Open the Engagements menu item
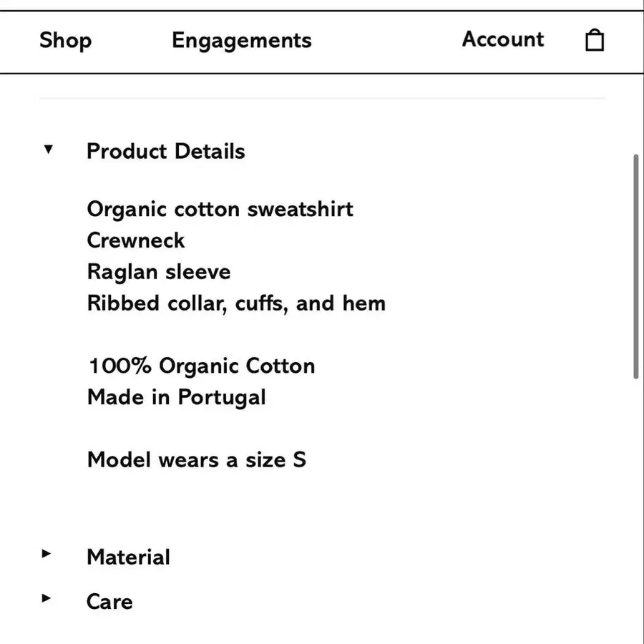 [x=242, y=41]
